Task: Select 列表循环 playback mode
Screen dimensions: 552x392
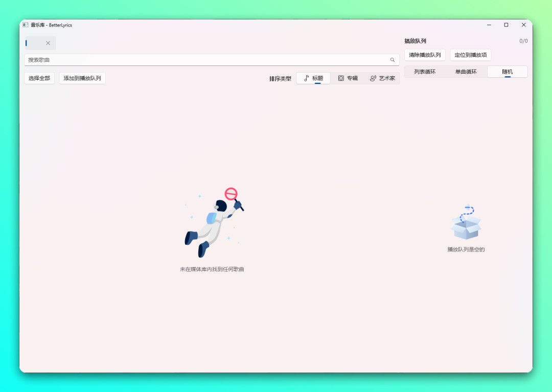Action: pyautogui.click(x=425, y=72)
